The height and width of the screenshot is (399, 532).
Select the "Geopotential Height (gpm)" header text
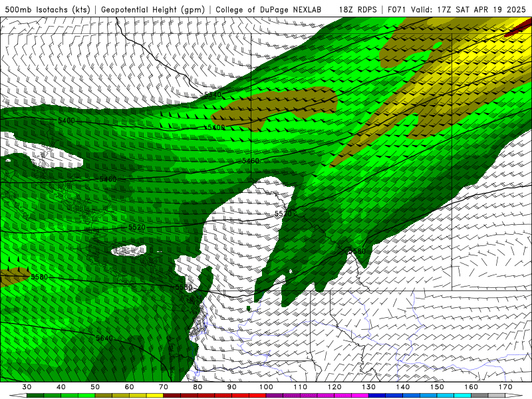pos(153,9)
